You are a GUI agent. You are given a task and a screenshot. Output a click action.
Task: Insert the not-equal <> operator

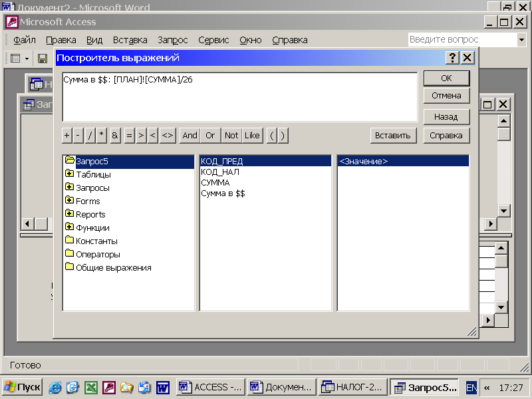point(168,136)
